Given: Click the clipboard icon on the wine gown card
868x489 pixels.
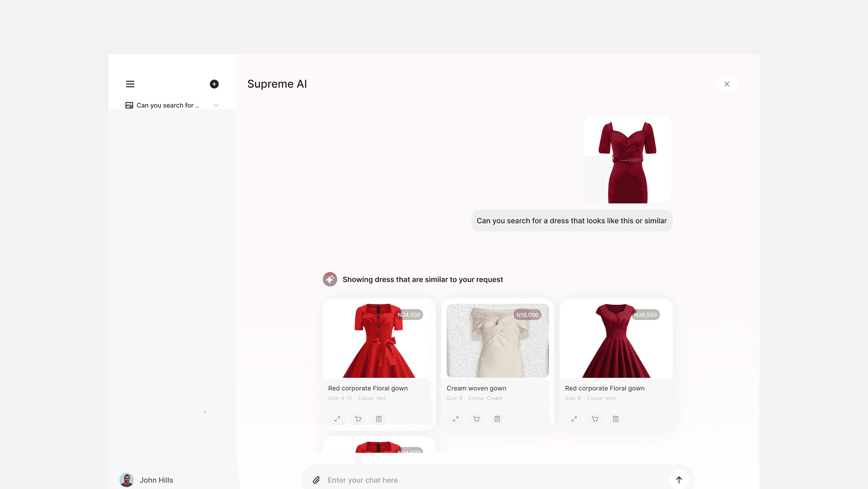Looking at the screenshot, I should pyautogui.click(x=615, y=419).
